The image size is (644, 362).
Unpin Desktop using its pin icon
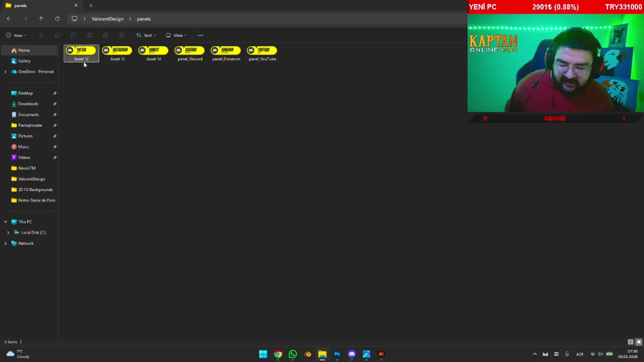point(55,93)
